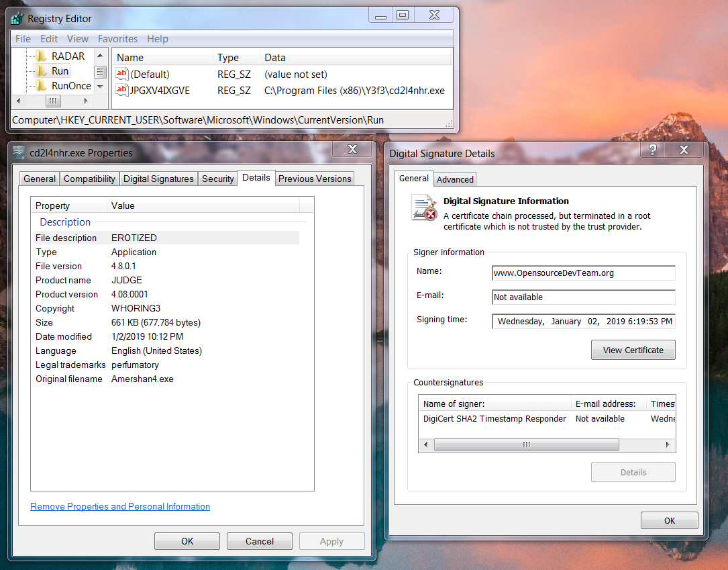Viewport: 728px width, 570px height.
Task: Select the File description row EROTIZED
Action: click(x=166, y=238)
